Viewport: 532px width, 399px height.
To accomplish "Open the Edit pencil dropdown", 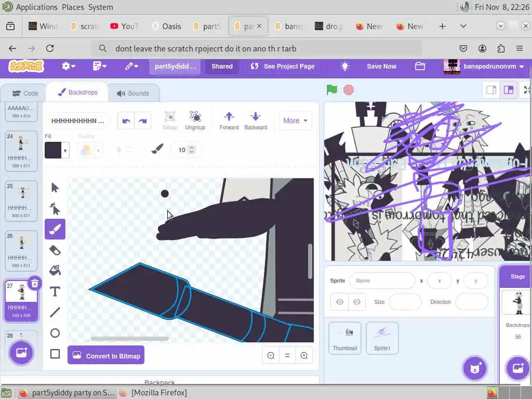I will (131, 66).
